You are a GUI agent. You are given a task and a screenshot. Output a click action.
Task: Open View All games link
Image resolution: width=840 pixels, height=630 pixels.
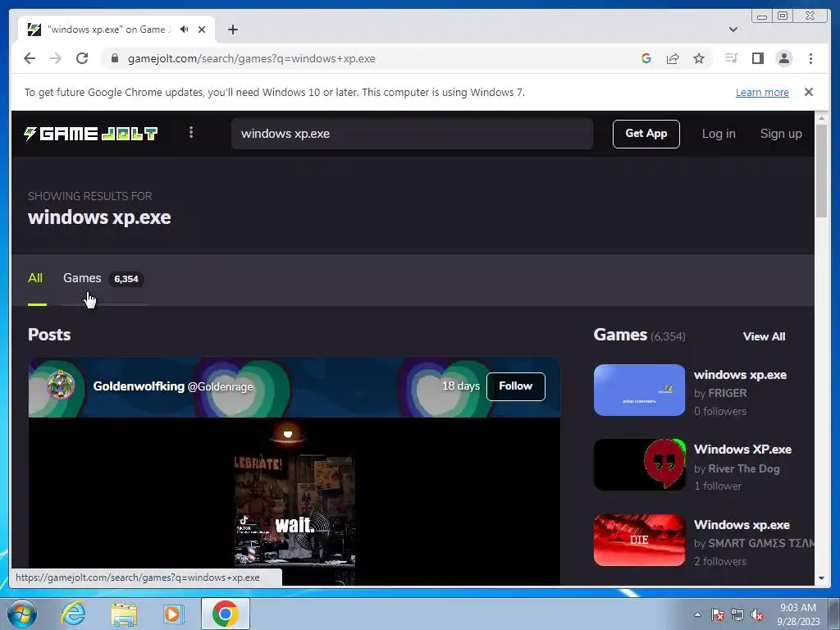[x=764, y=336]
